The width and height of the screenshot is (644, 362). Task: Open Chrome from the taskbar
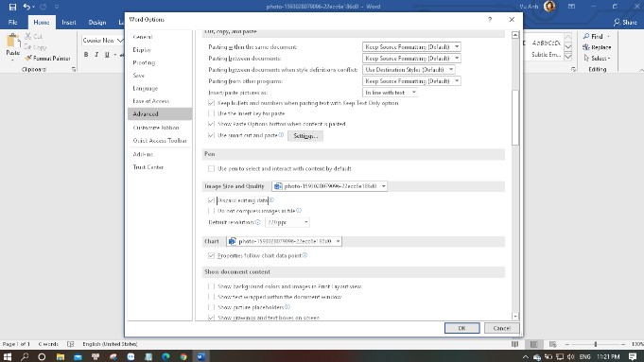pos(183,356)
